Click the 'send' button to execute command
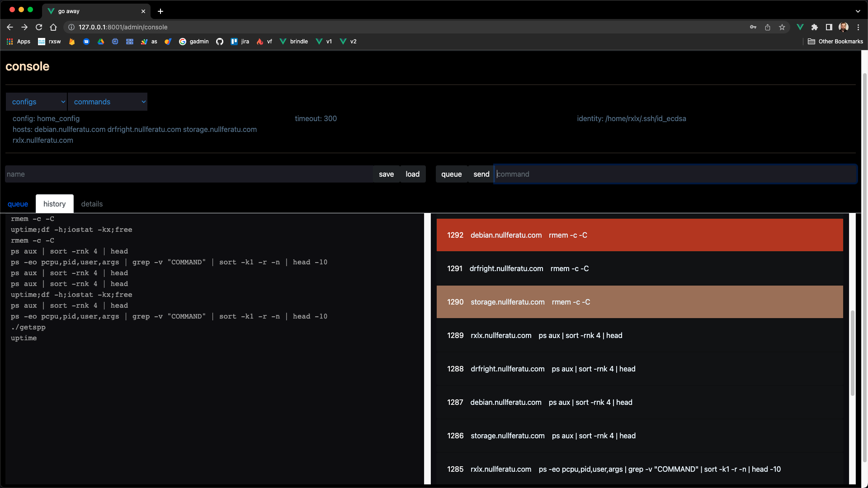Image resolution: width=868 pixels, height=488 pixels. tap(481, 174)
